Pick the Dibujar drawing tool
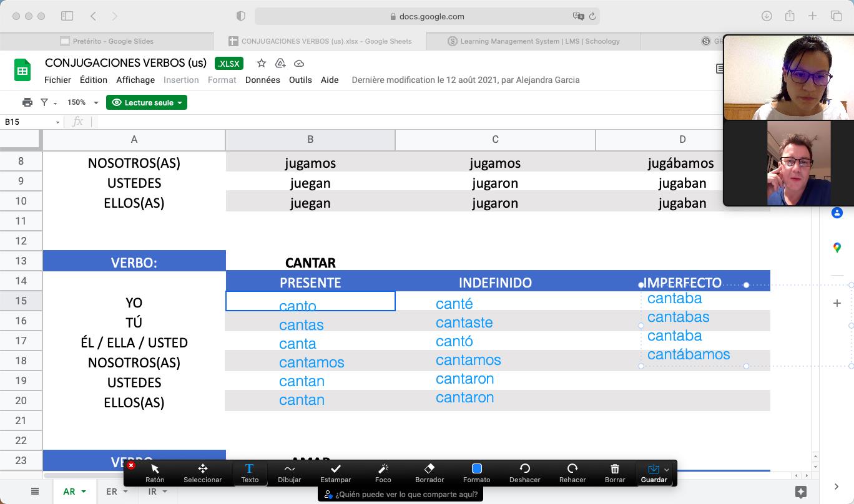The image size is (854, 504). (x=289, y=472)
